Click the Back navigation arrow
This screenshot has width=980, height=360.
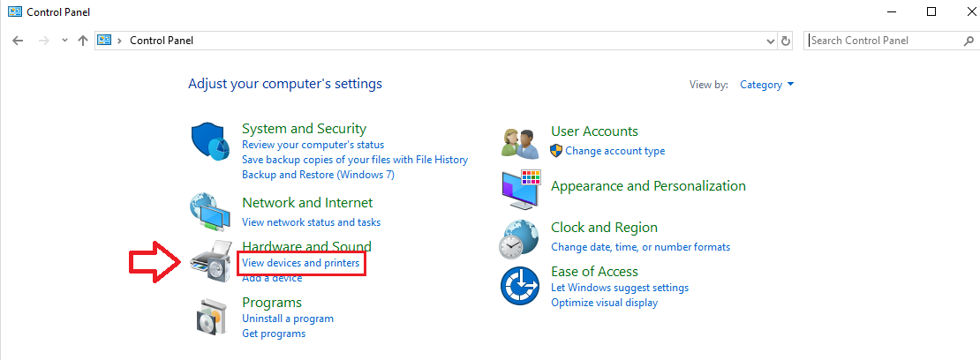pyautogui.click(x=18, y=41)
